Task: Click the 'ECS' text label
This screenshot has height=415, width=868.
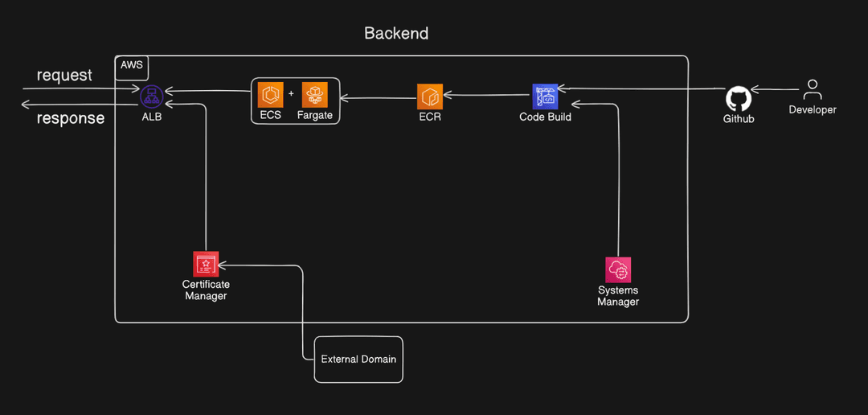Action: pos(270,116)
